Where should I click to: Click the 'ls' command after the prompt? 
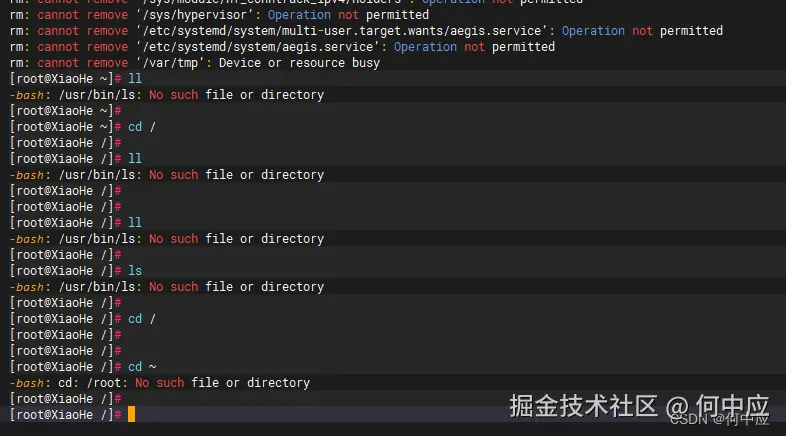click(x=135, y=270)
